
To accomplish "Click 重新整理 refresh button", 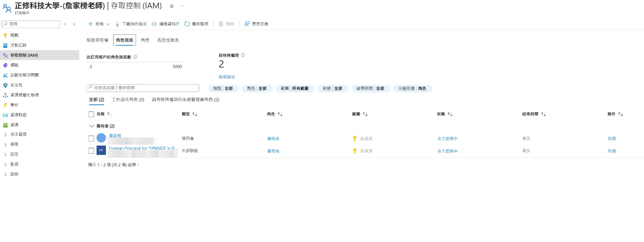I will click(x=196, y=24).
